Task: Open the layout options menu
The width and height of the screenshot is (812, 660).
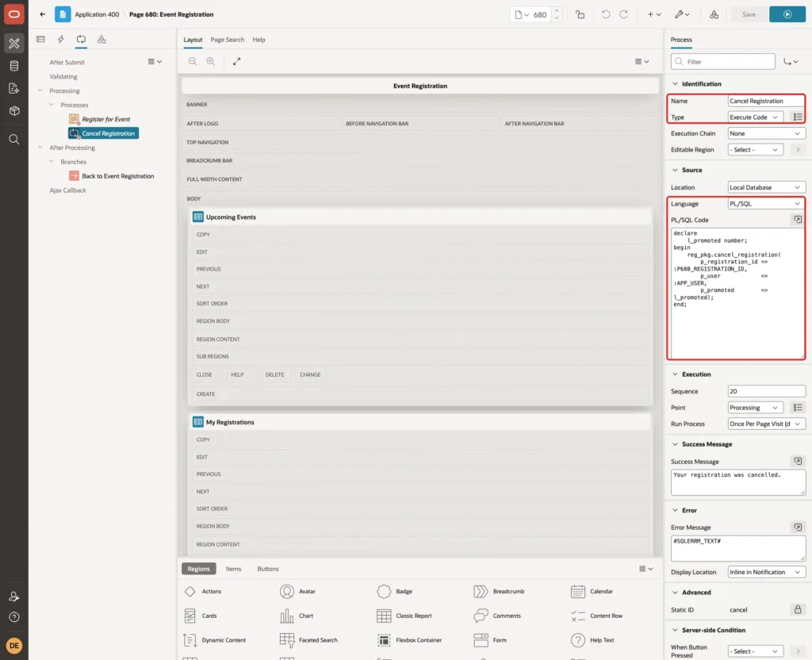Action: [642, 61]
